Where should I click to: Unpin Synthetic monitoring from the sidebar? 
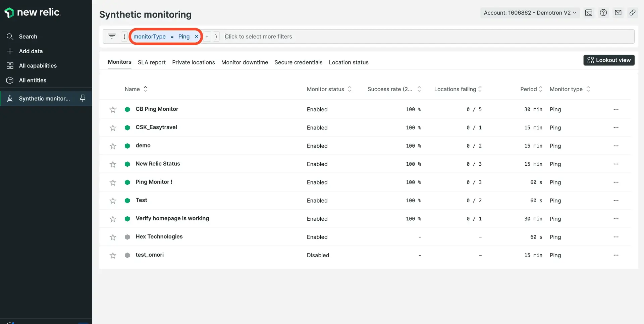pos(83,98)
